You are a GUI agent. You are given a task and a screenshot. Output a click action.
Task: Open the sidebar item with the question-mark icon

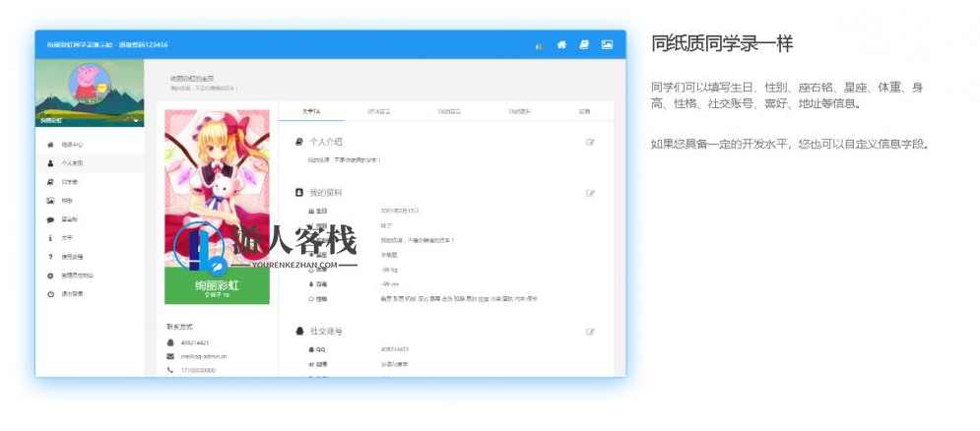point(90,257)
